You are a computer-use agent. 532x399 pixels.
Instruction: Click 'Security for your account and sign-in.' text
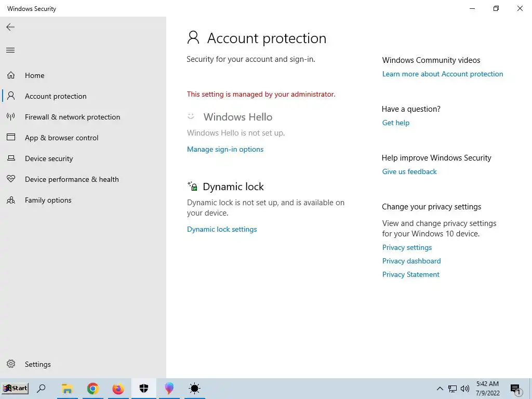point(251,59)
